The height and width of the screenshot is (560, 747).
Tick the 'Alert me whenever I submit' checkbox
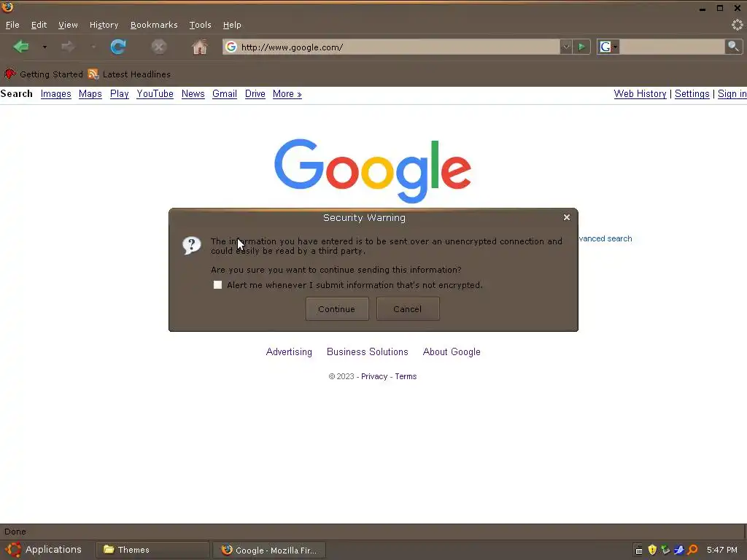217,285
